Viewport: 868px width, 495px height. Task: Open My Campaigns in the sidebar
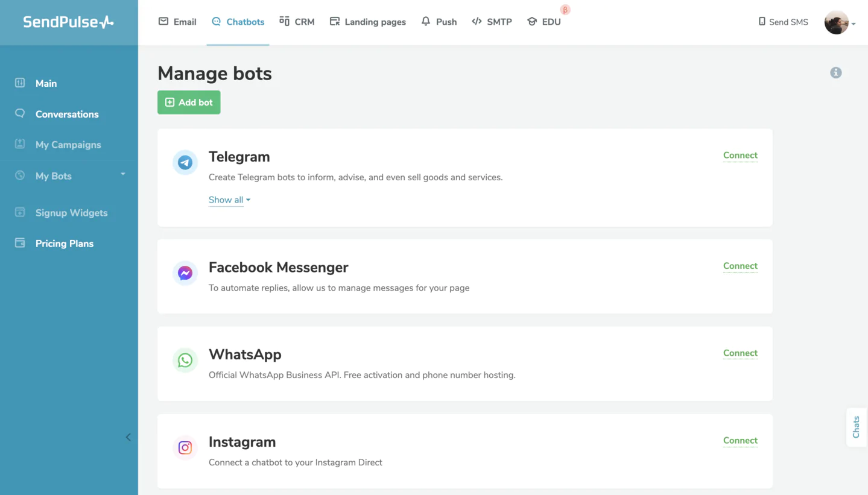[x=69, y=145]
